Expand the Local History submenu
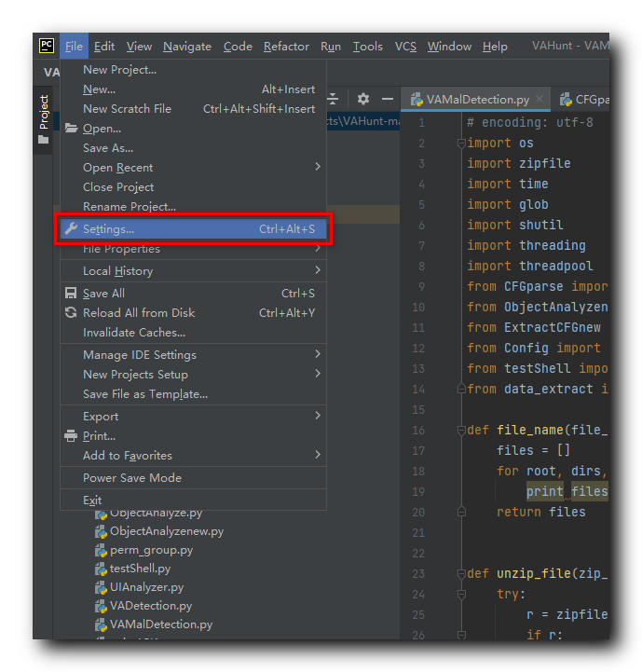This screenshot has height=672, width=642. coord(318,270)
